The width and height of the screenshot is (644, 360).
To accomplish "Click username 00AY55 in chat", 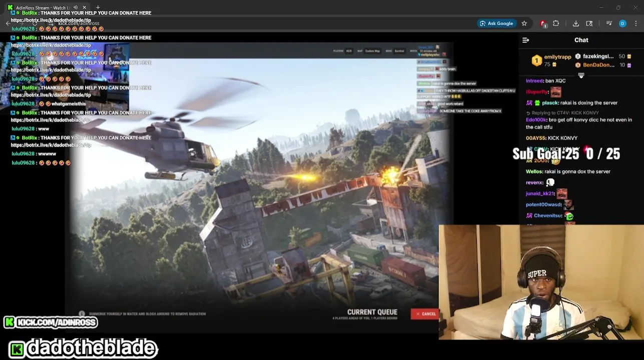I will [536, 138].
